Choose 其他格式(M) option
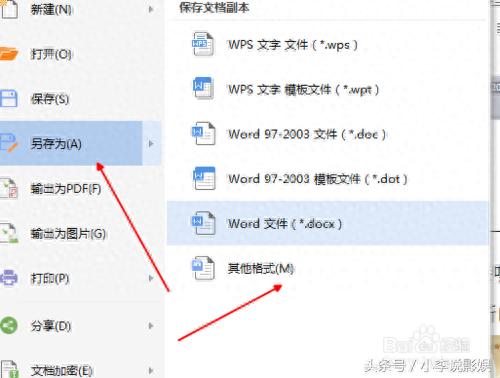This screenshot has width=500, height=378. pyautogui.click(x=328, y=268)
